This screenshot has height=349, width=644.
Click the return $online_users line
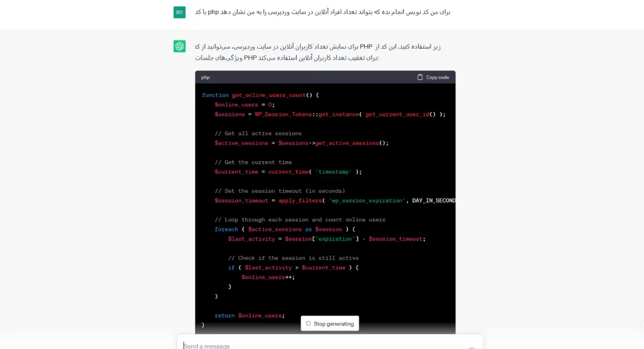pos(250,316)
